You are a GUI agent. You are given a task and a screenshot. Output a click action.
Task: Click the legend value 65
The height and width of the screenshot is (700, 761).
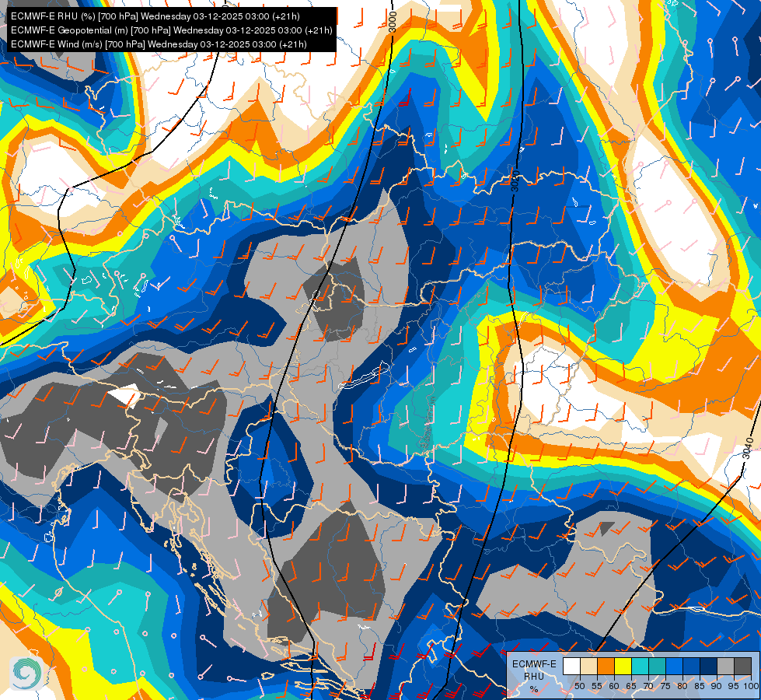631,686
